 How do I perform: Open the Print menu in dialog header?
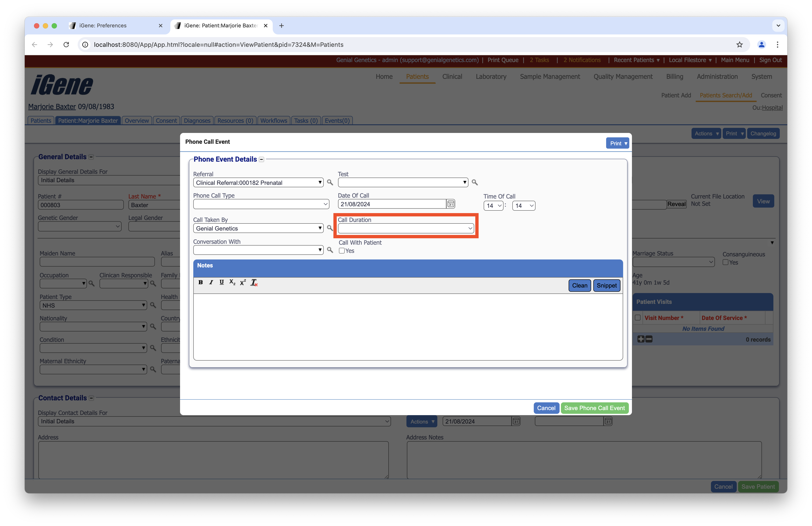point(618,143)
